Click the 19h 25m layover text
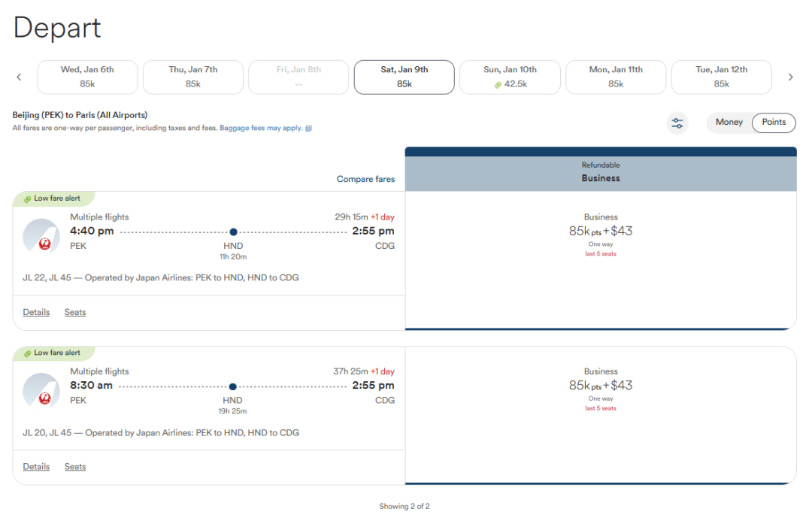The image size is (812, 515). pyautogui.click(x=232, y=411)
